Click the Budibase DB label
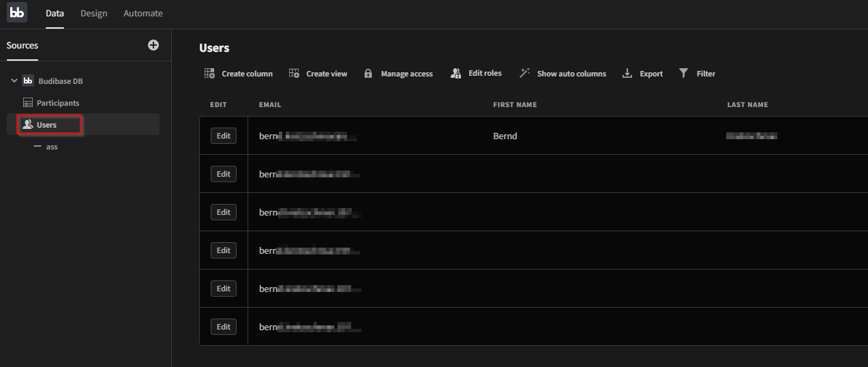This screenshot has width=868, height=367. point(61,81)
